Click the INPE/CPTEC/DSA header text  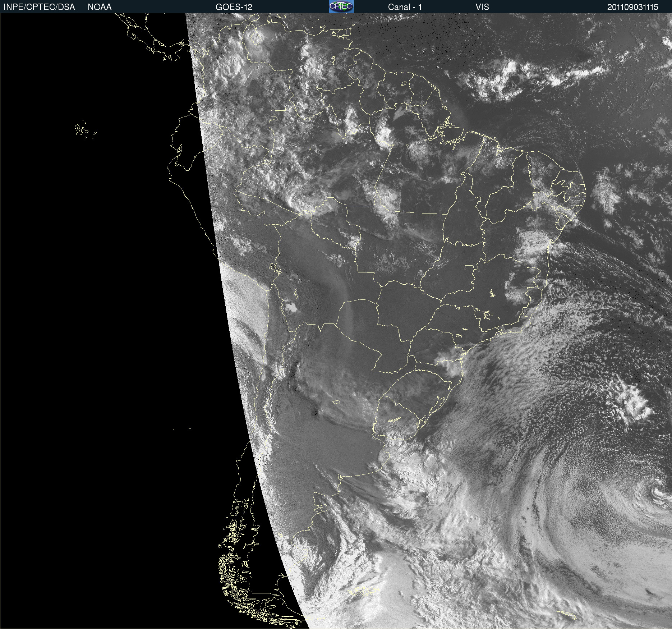[39, 7]
